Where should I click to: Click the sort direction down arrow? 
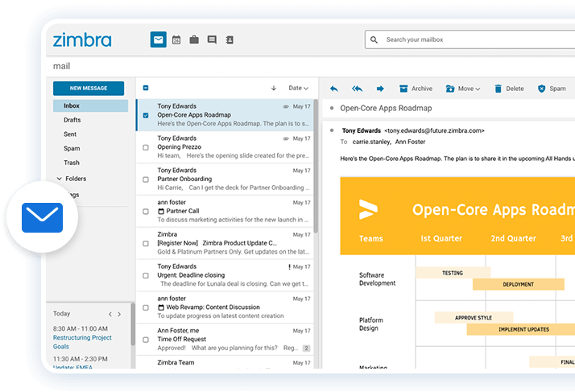[274, 88]
